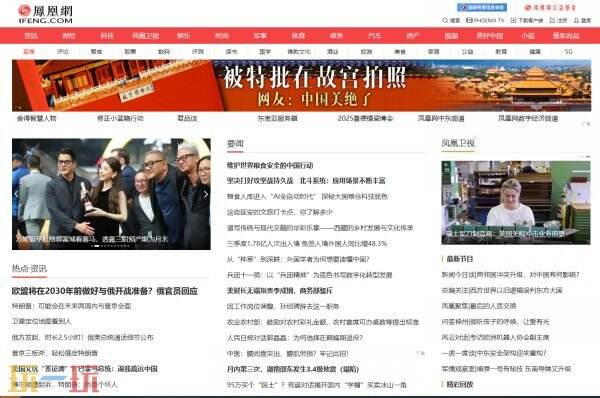This screenshot has width=600, height=398.
Task: Open the 凤凰卫视 section heading
Action: point(458,143)
